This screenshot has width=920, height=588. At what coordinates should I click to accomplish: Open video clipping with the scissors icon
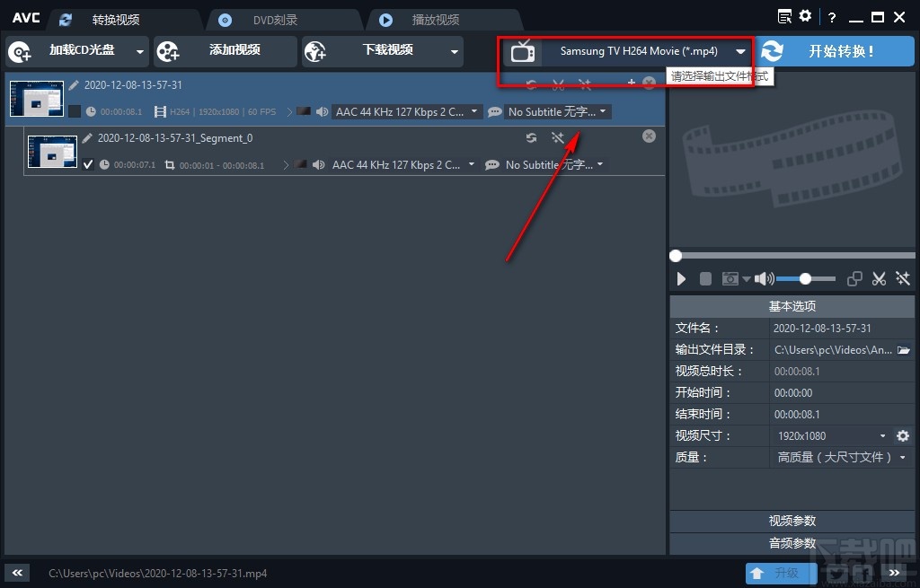pos(879,278)
